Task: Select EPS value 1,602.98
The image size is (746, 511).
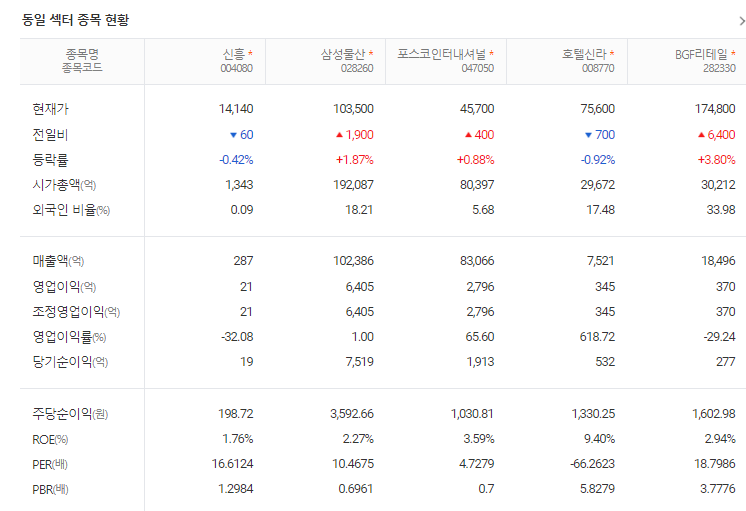Action: point(714,414)
